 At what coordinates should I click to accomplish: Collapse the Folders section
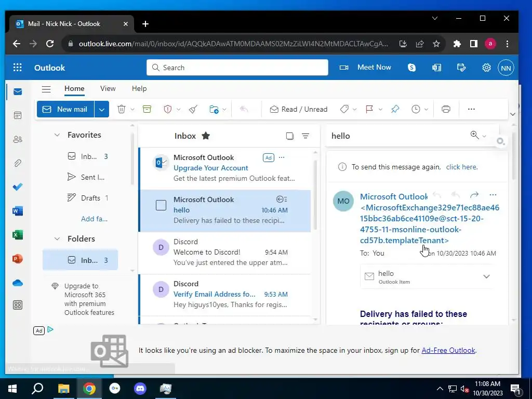tap(57, 239)
